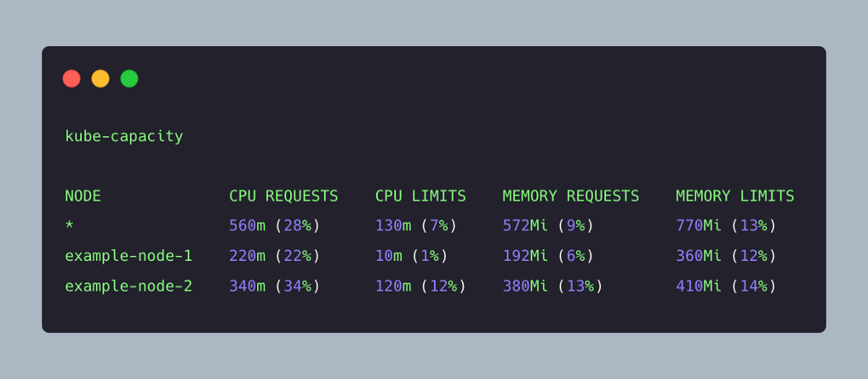868x379 pixels.
Task: Click the red close window dot
Action: point(71,78)
